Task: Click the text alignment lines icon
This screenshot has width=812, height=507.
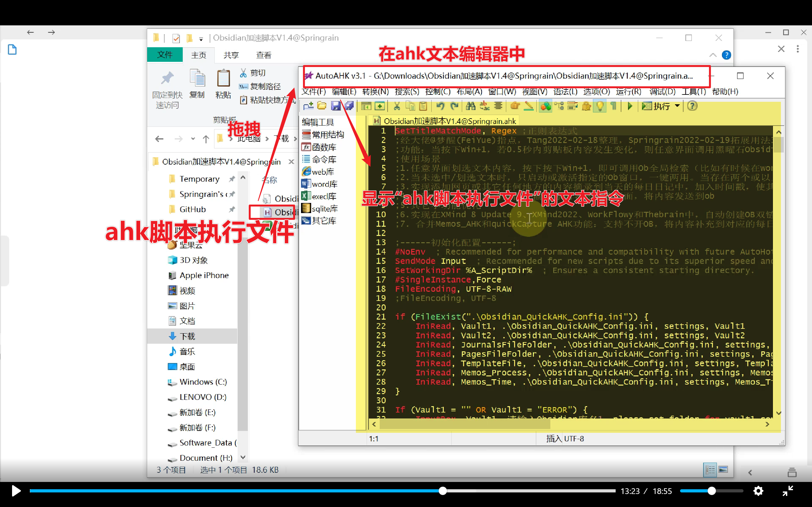Action: coord(498,106)
